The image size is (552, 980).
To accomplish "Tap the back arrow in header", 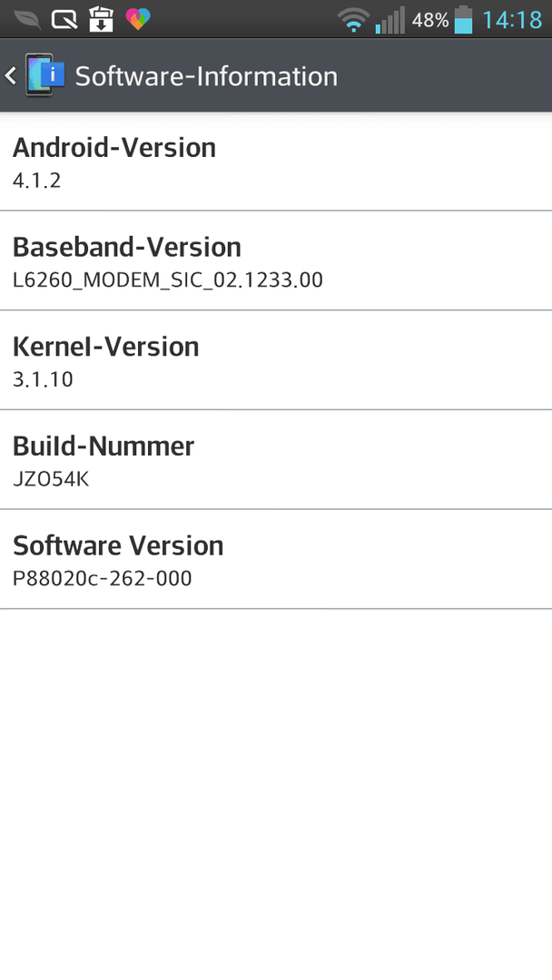I will [11, 75].
